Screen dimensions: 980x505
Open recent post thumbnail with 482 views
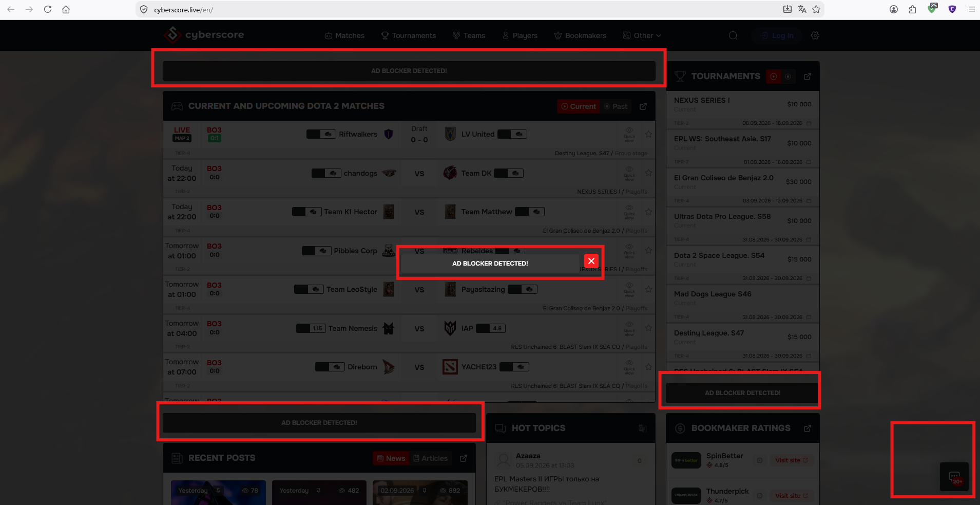click(x=319, y=493)
